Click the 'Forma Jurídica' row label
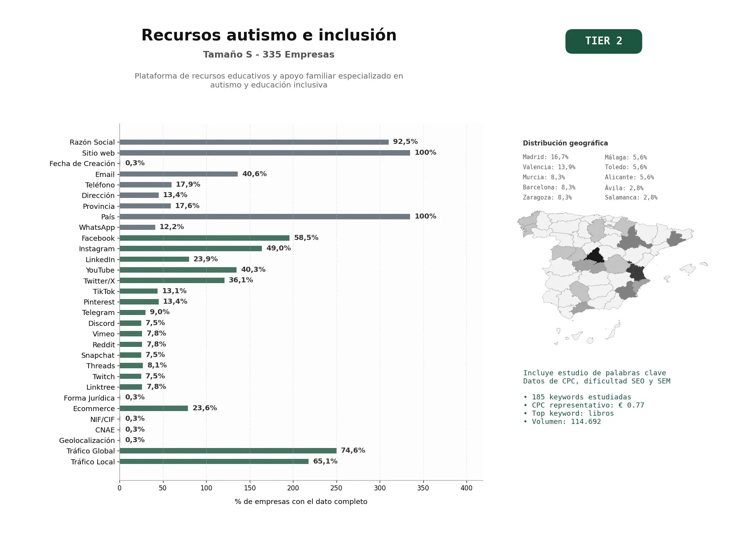747x560 pixels. click(x=89, y=398)
